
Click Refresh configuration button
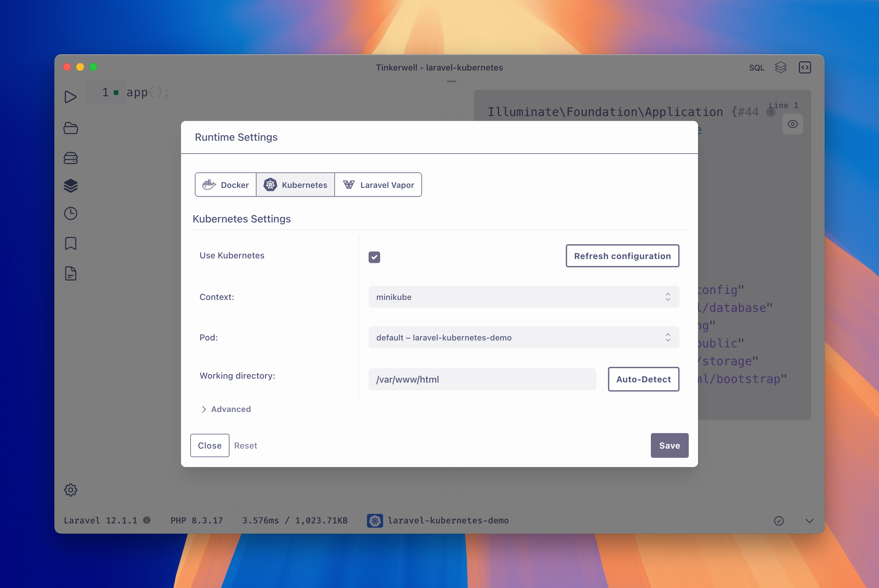[622, 256]
